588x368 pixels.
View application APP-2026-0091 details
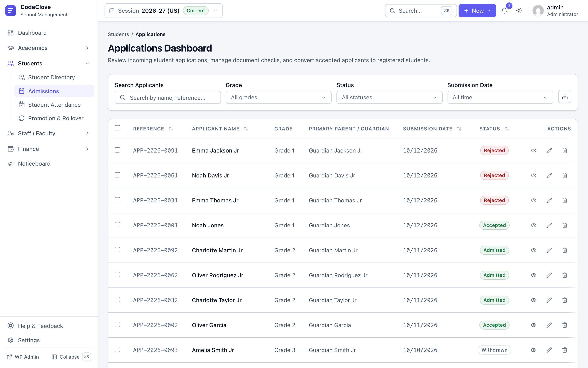pos(533,150)
